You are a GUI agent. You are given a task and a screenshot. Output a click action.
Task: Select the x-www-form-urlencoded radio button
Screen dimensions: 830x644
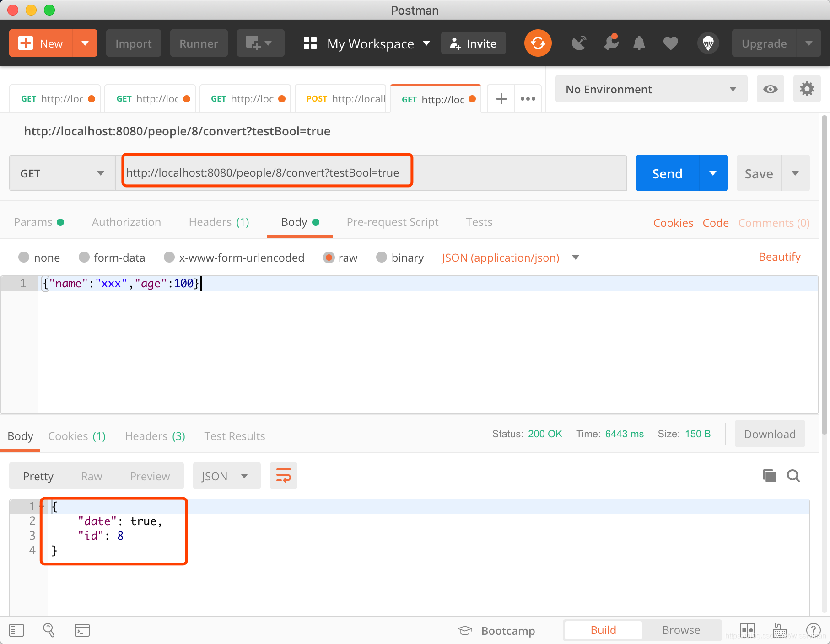pos(169,257)
